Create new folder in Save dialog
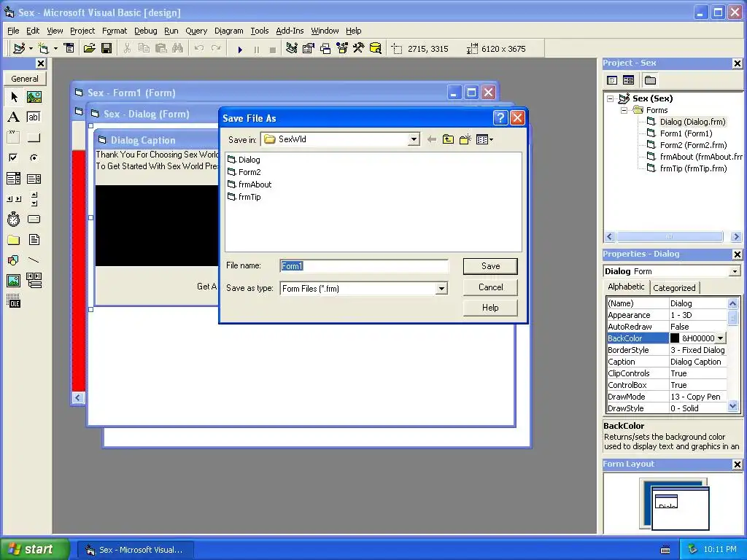 465,139
